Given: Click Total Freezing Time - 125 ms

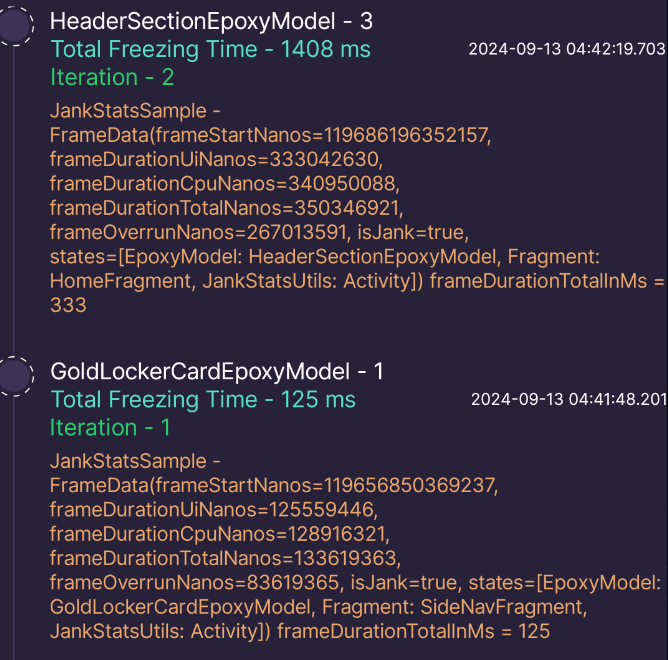Looking at the screenshot, I should 203,400.
